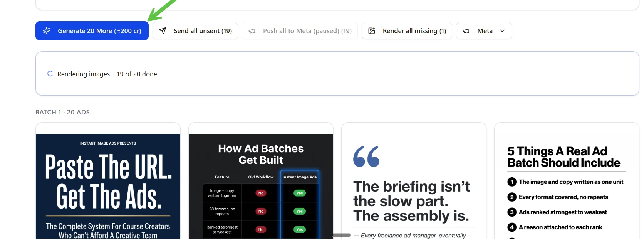Screen dimensions: 644x239
Task: Click the sparkle icon on Generate button
Action: [47, 31]
